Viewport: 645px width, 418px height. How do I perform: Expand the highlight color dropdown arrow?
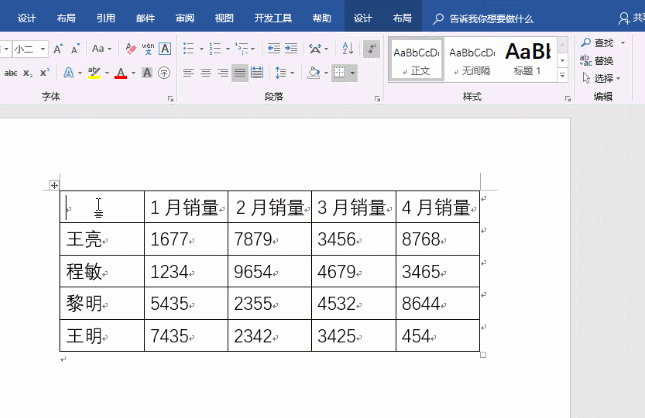pos(107,74)
